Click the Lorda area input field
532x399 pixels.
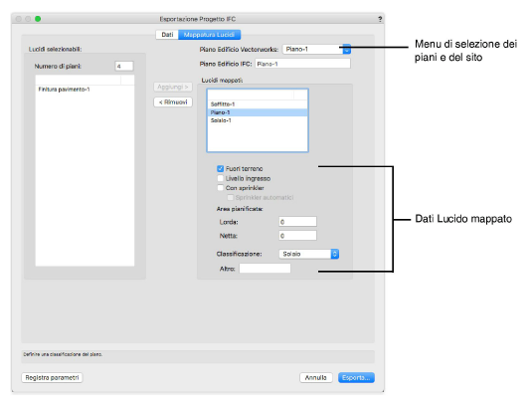(x=297, y=222)
